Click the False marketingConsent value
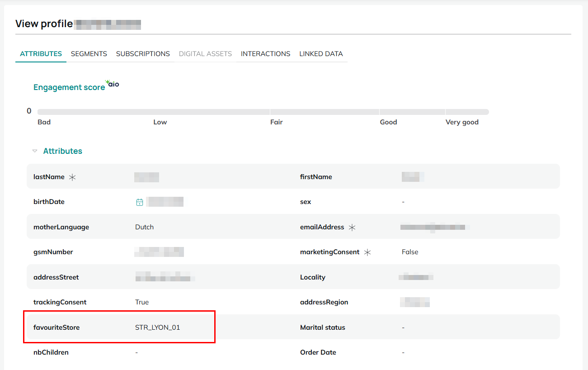588x370 pixels. (x=410, y=252)
